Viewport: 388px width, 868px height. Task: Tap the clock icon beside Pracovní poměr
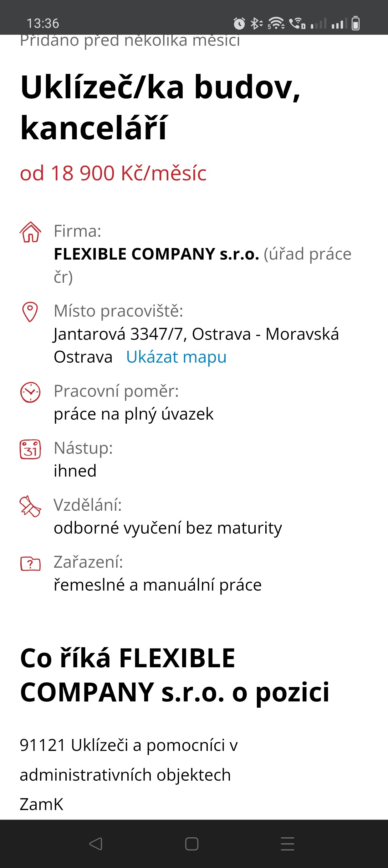(x=30, y=392)
